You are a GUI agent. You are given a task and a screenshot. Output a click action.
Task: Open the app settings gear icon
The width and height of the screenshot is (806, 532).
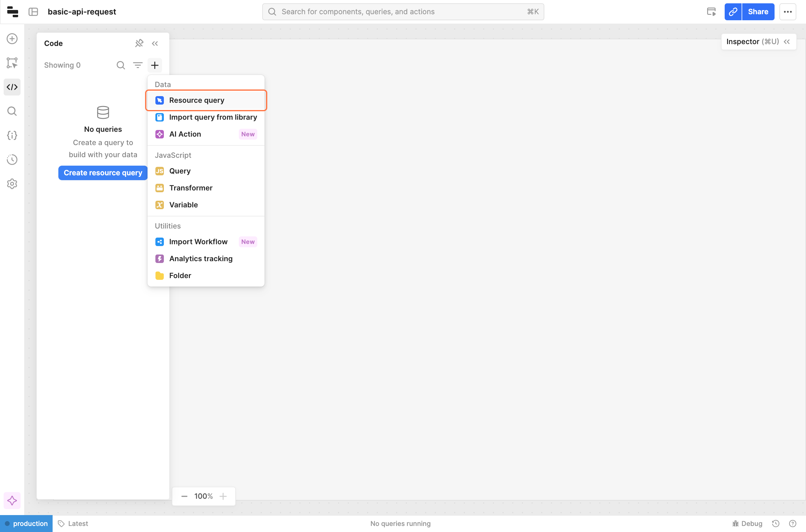(x=12, y=183)
